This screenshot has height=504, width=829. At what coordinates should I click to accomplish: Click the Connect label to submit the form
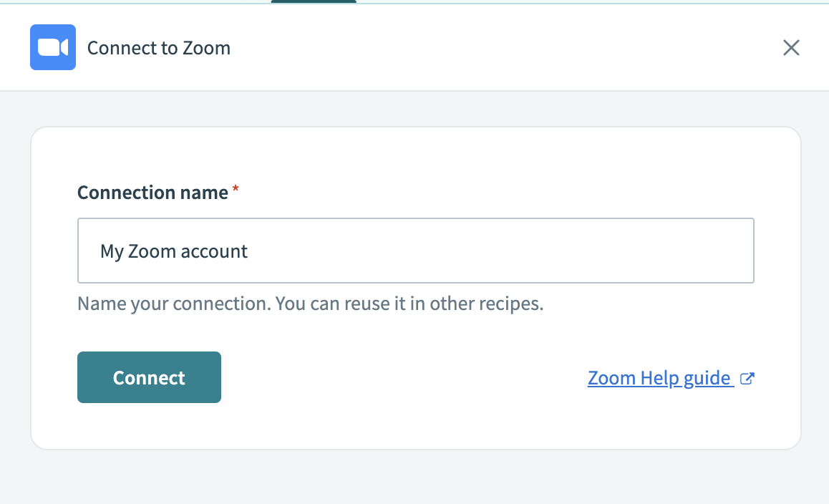[149, 377]
